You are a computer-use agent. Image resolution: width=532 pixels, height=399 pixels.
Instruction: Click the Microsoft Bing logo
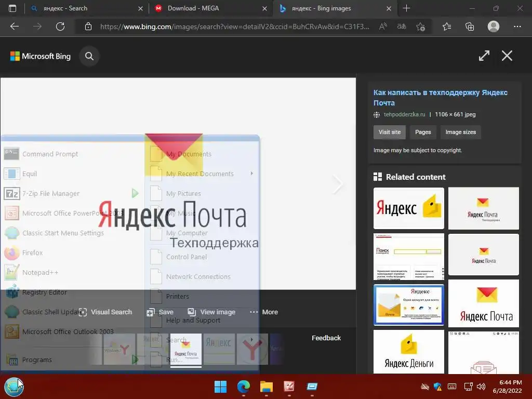click(x=41, y=56)
